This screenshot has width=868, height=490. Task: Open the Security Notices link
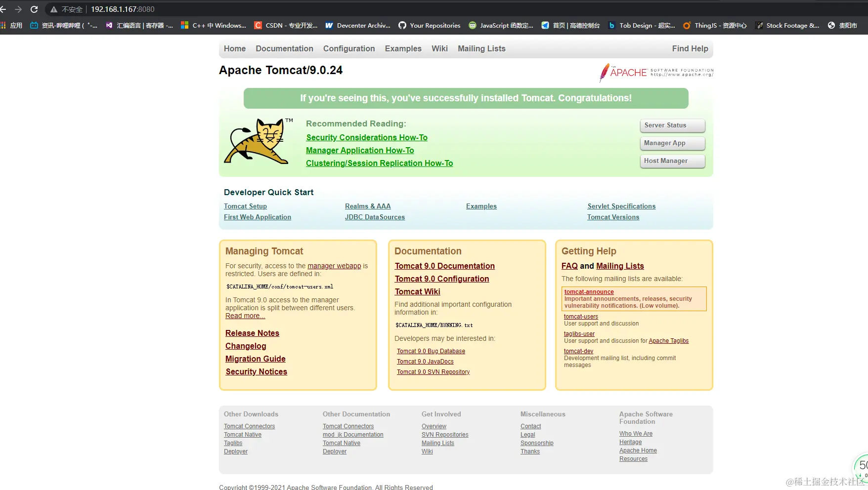pyautogui.click(x=257, y=371)
